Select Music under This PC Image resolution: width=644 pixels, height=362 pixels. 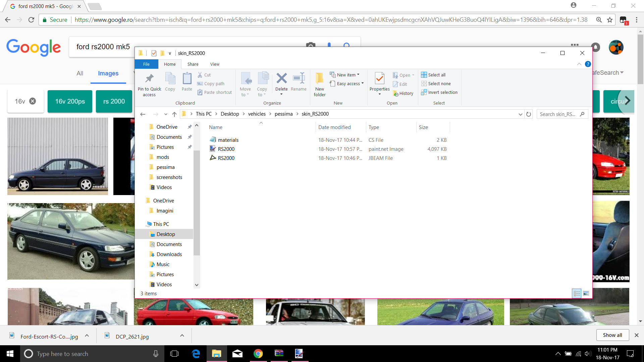(x=163, y=264)
